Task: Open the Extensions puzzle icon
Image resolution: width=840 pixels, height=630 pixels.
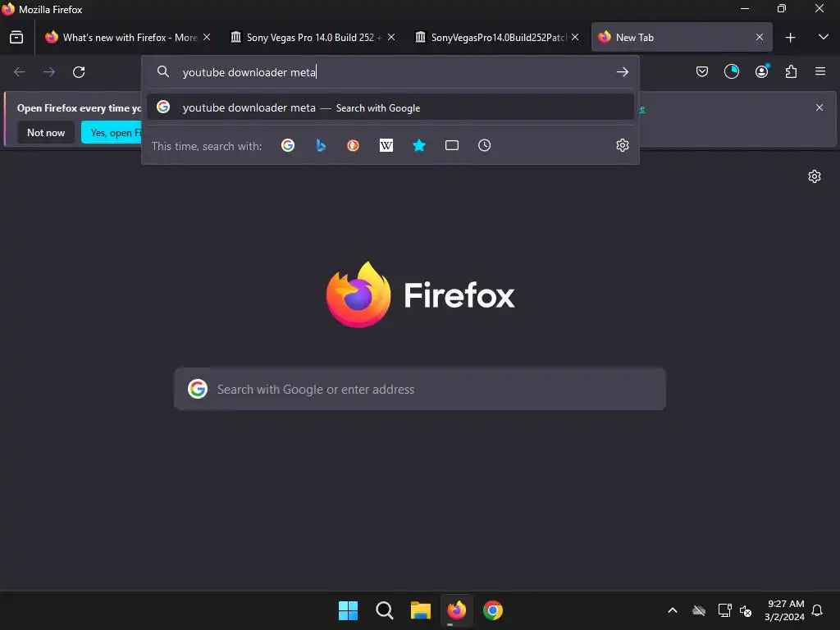Action: click(791, 72)
